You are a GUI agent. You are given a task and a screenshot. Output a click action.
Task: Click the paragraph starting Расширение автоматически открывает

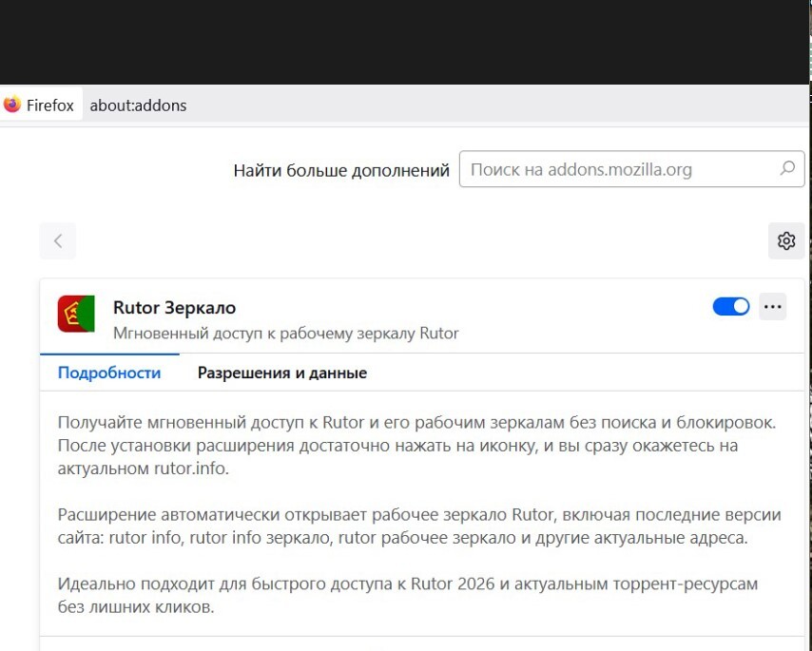pyautogui.click(x=419, y=527)
